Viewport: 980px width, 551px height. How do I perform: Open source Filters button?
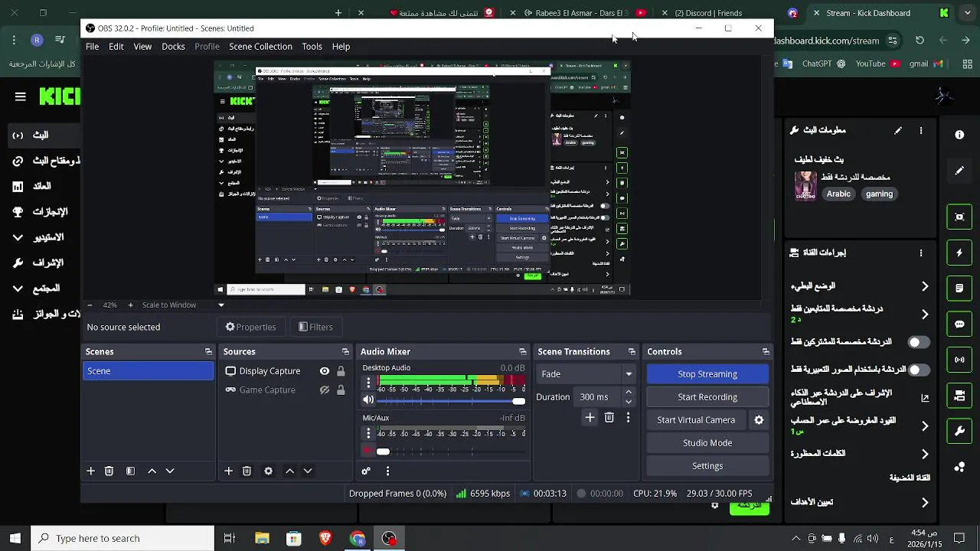315,327
